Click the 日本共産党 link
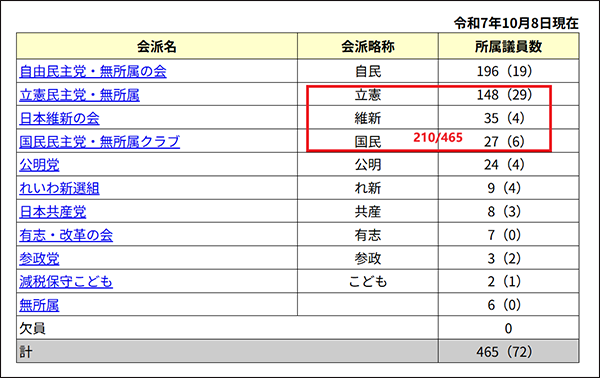 [53, 212]
